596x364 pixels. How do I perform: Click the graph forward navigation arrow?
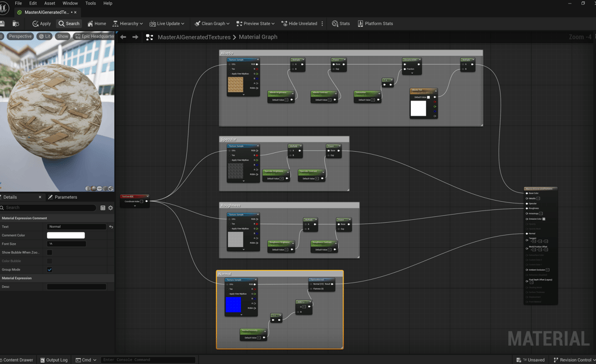click(x=135, y=37)
